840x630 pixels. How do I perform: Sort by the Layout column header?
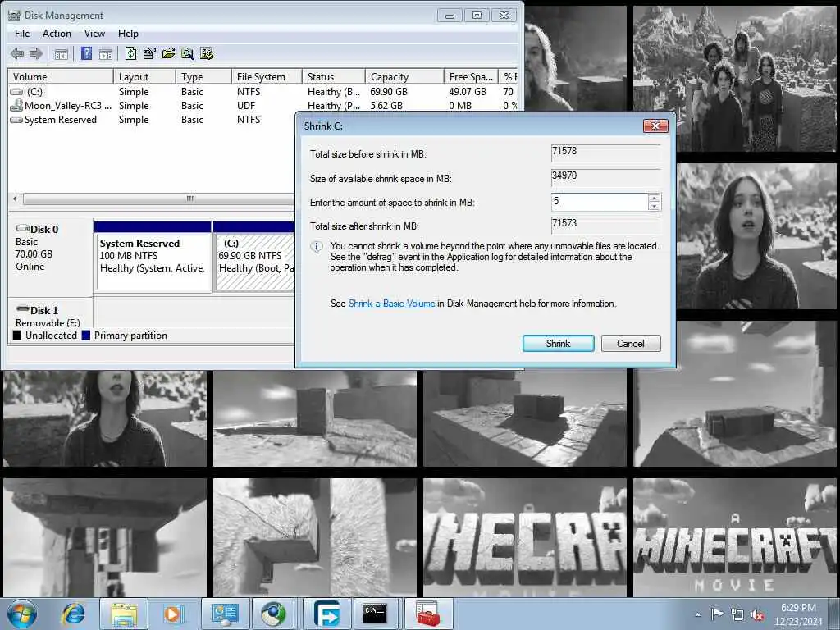[x=144, y=76]
